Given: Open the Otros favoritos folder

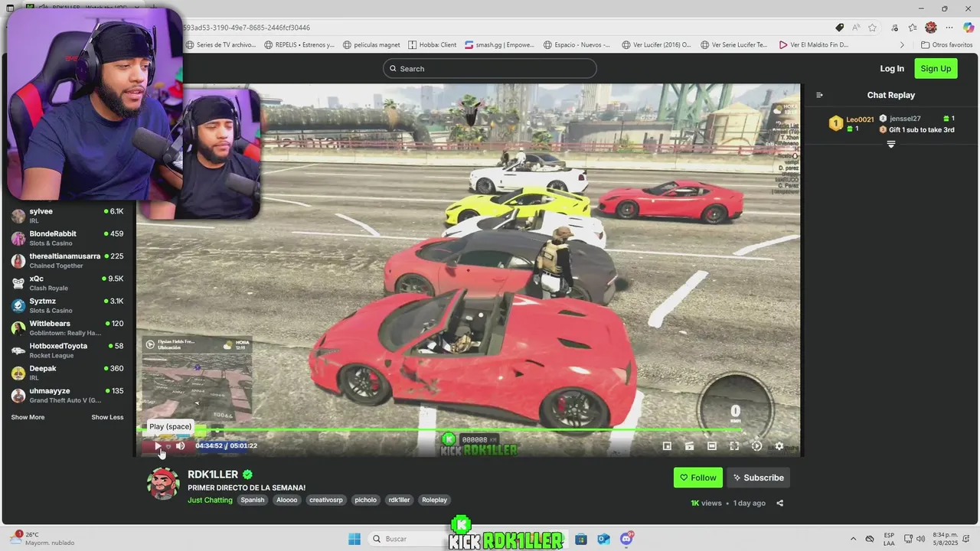Looking at the screenshot, I should [946, 44].
